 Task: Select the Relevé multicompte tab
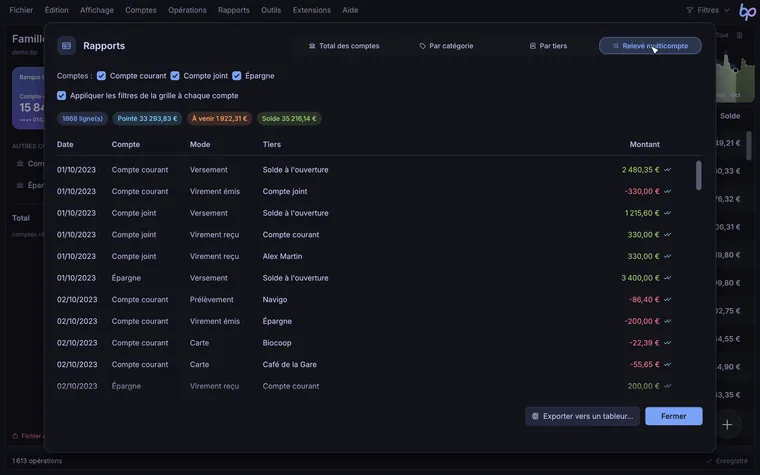pos(650,46)
